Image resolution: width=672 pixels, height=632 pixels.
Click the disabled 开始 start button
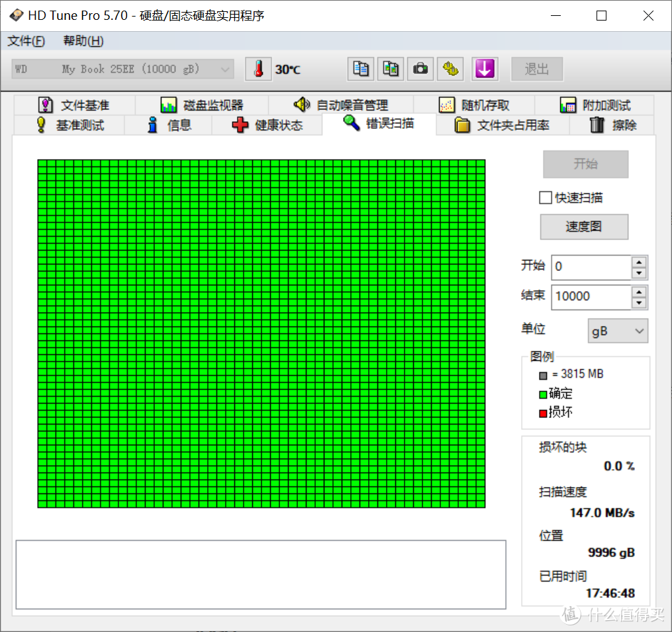point(585,164)
